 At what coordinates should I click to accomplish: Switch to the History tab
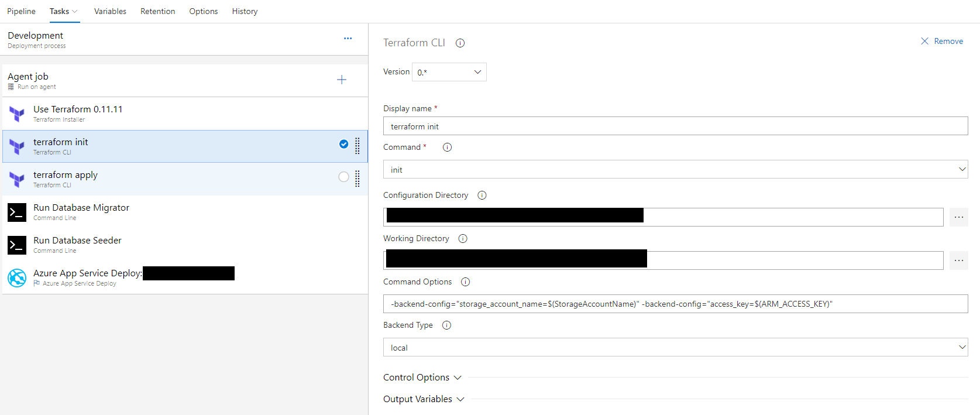[245, 12]
